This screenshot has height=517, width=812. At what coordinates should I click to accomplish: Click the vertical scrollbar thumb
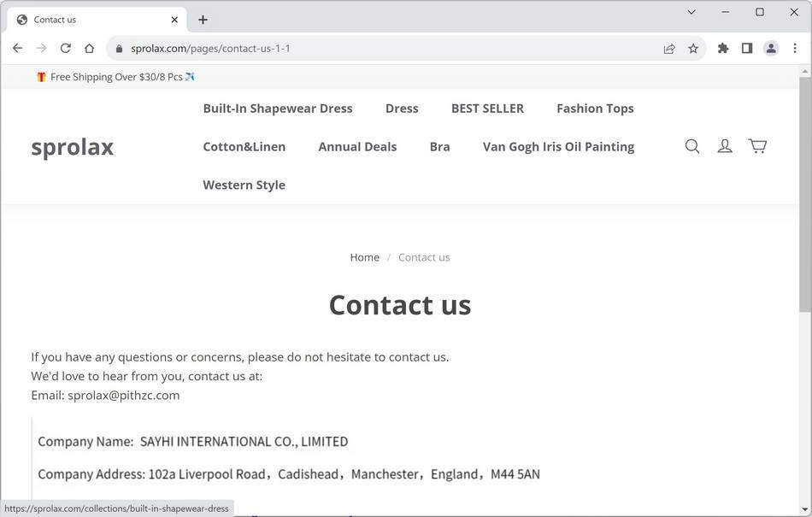(x=805, y=195)
